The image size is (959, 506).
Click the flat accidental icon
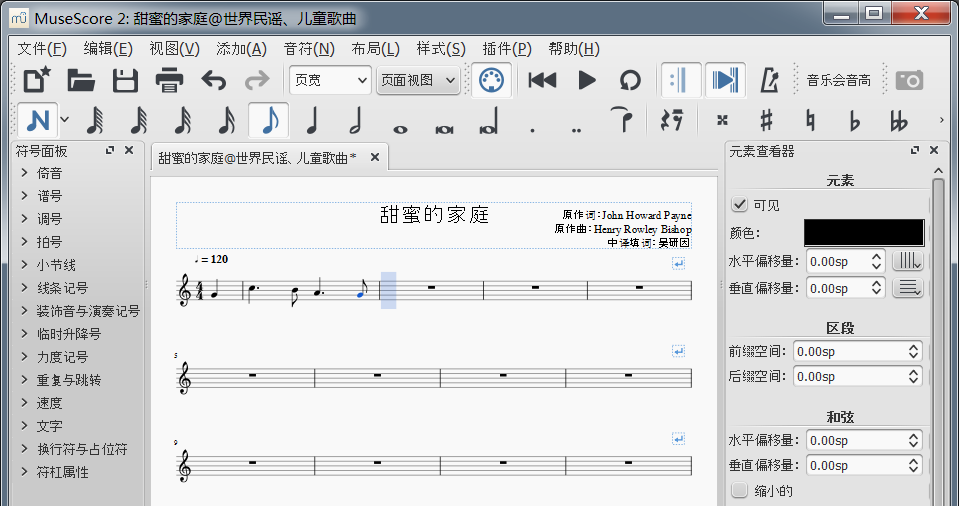[x=854, y=121]
